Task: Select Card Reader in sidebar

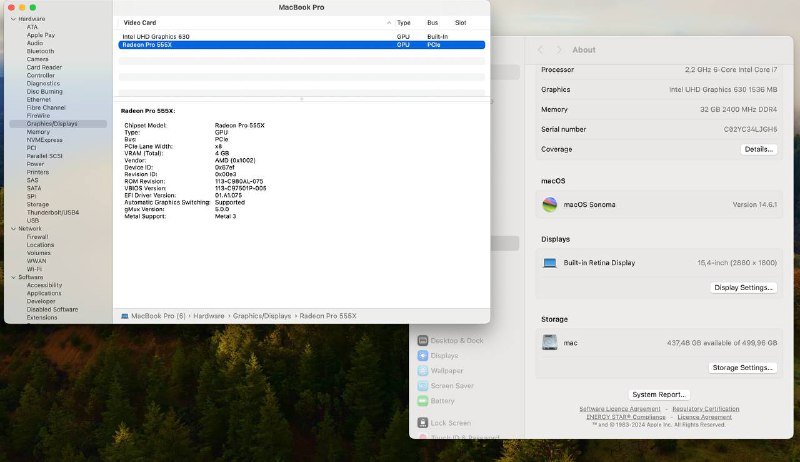Action: coord(44,67)
